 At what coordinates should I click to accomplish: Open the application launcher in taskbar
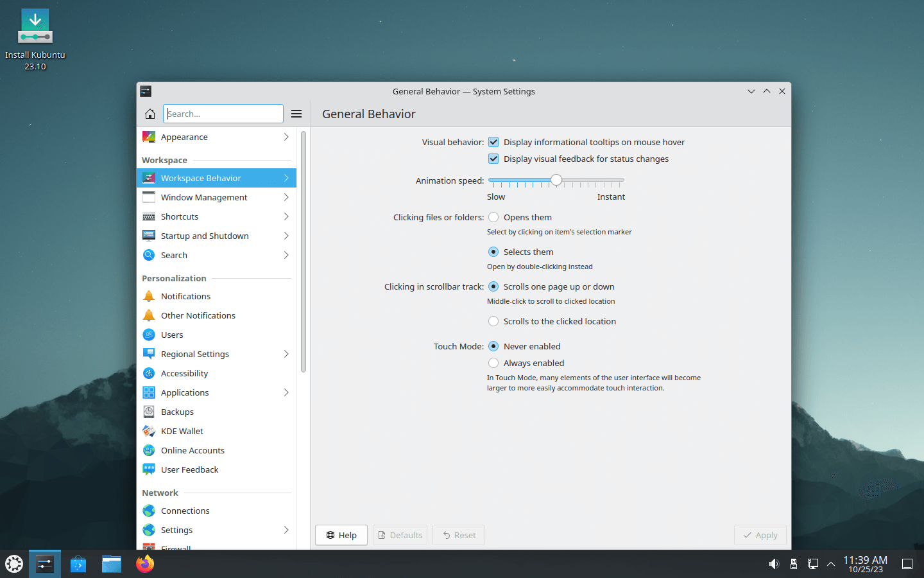tap(14, 564)
